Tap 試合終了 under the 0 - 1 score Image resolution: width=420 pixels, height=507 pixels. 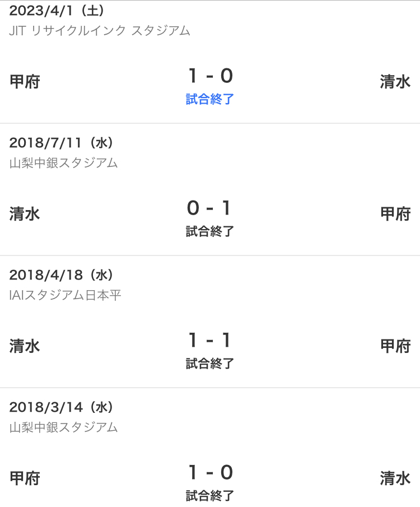(x=210, y=231)
